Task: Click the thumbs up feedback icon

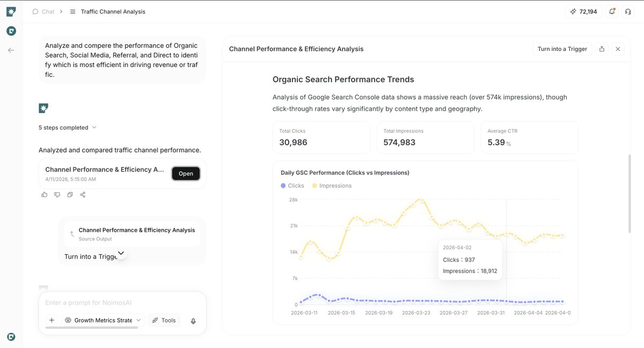Action: [45, 195]
